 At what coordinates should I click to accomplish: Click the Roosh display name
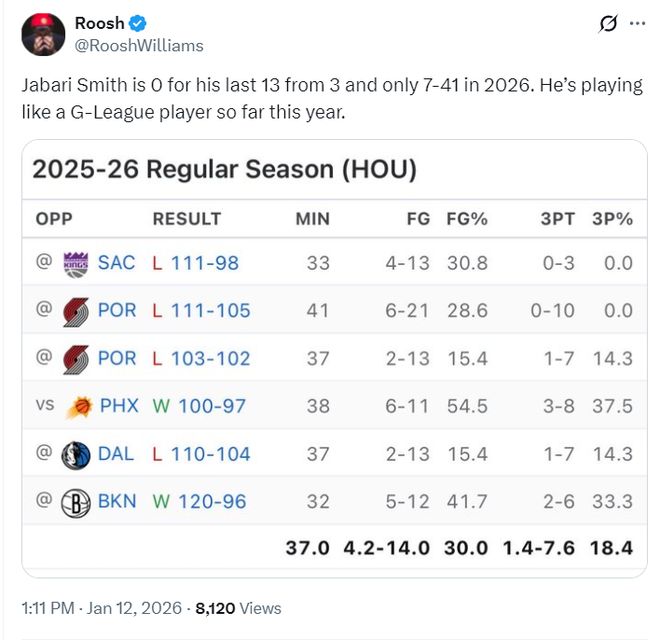99,24
